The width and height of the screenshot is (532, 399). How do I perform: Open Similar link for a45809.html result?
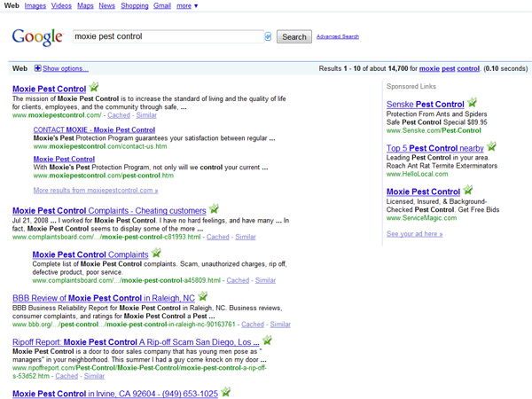click(265, 280)
